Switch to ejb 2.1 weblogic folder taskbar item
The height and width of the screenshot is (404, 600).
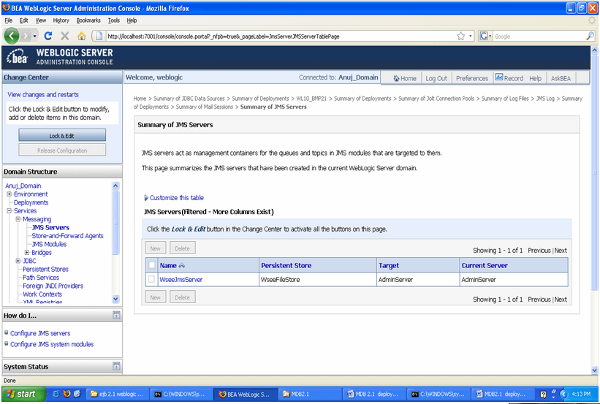pos(117,394)
